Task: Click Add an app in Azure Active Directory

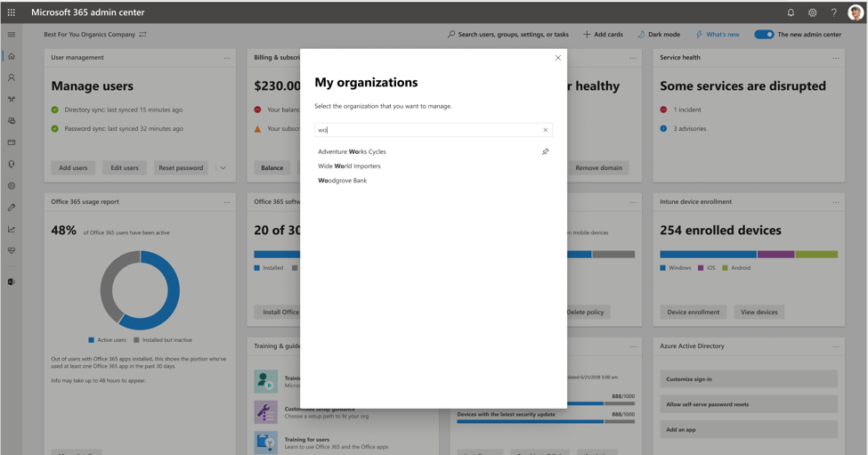Action: (x=749, y=429)
